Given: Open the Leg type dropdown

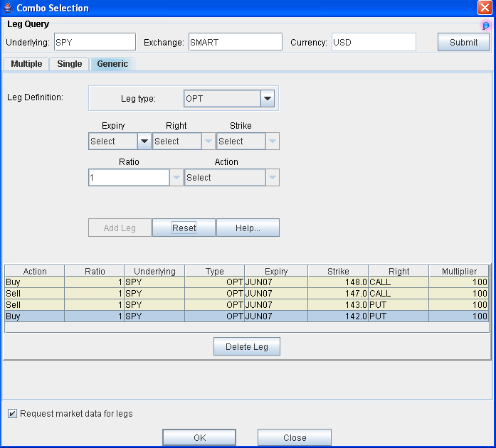Looking at the screenshot, I should pyautogui.click(x=268, y=99).
